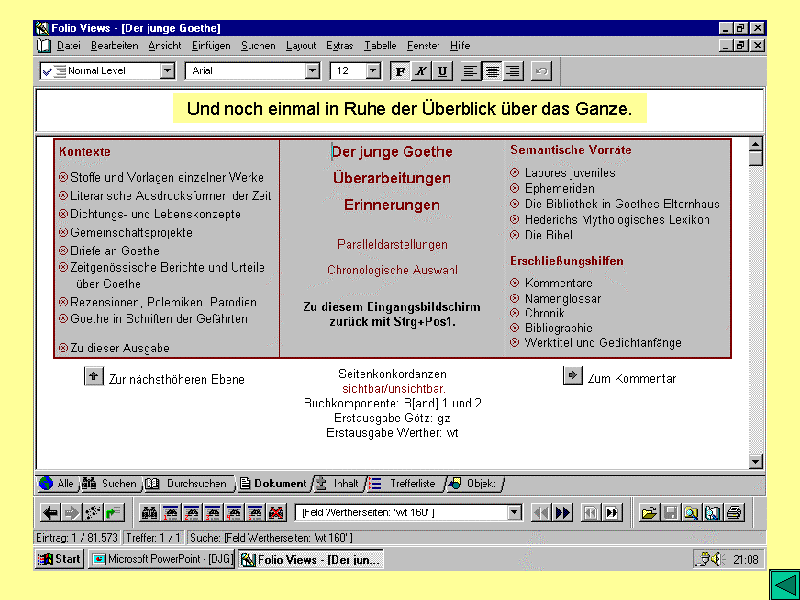Click the printer icon
800x600 pixels.
(x=735, y=513)
